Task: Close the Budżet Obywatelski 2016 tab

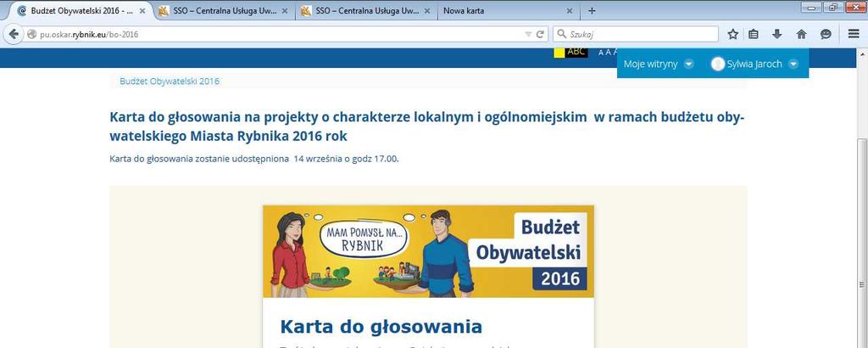Action: [142, 10]
